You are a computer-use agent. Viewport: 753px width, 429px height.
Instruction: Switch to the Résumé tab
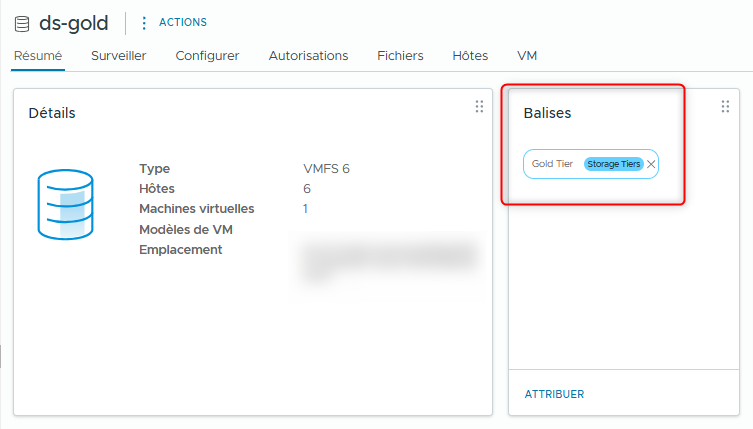(x=38, y=56)
